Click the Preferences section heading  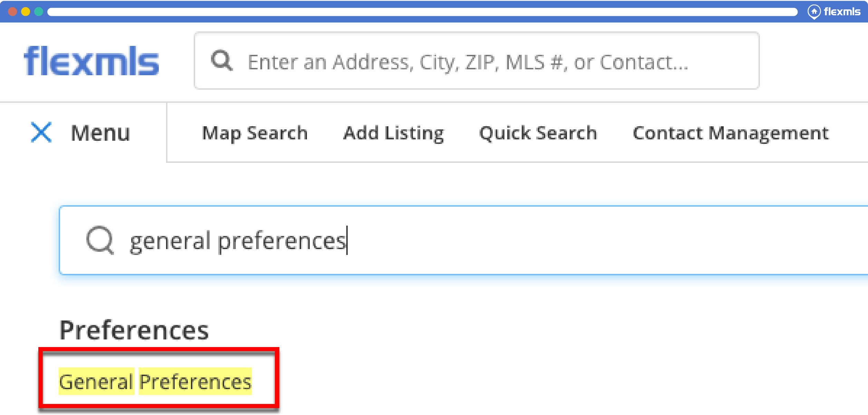[x=134, y=330]
